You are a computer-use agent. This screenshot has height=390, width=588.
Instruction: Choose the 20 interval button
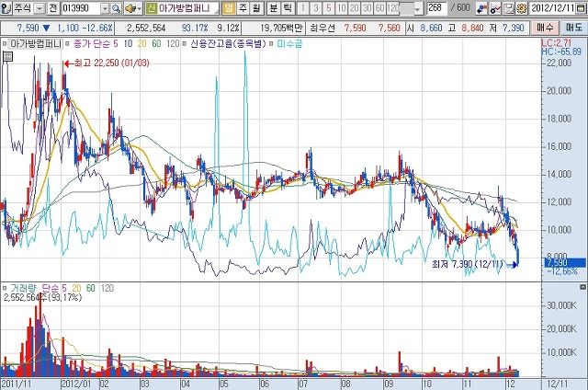click(x=354, y=8)
